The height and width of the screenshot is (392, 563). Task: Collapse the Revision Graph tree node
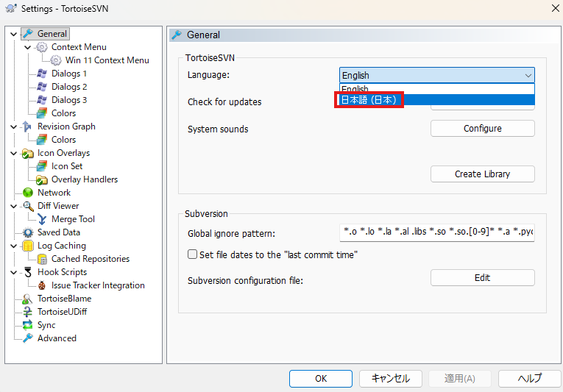tap(14, 126)
